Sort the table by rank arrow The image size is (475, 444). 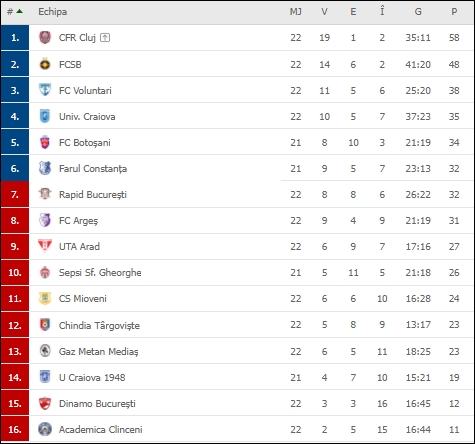(20, 11)
